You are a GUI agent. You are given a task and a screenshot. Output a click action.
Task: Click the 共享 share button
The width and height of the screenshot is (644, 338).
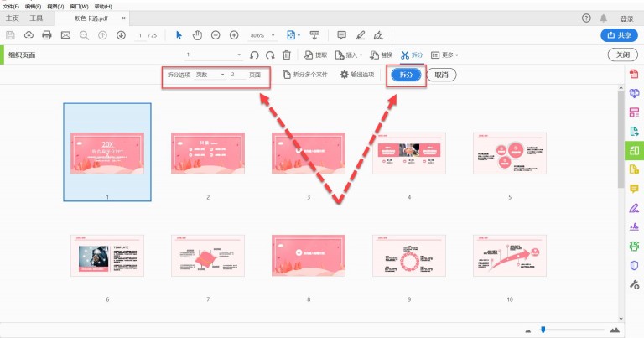pyautogui.click(x=619, y=35)
